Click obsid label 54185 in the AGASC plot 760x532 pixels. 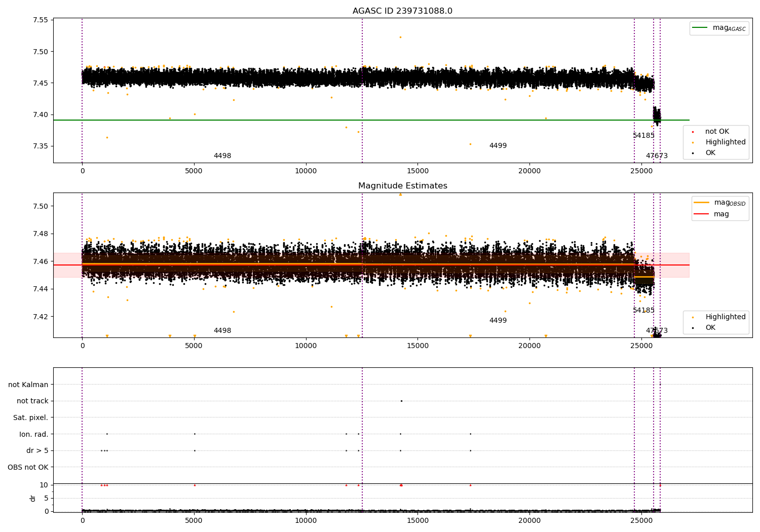(x=643, y=136)
